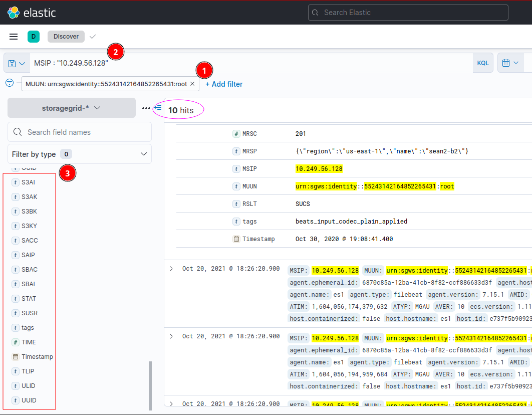Open the saved query menu icon
The width and height of the screenshot is (532, 415).
pyautogui.click(x=17, y=64)
